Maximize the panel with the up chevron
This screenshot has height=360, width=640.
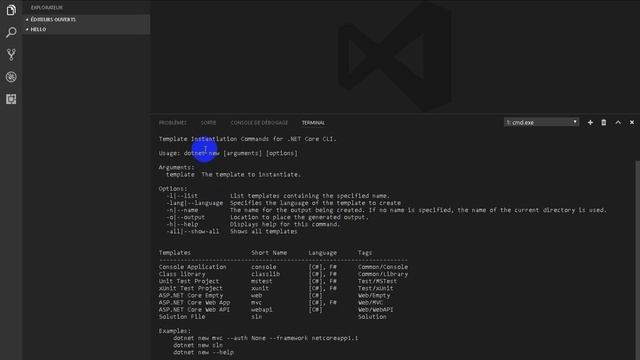point(618,122)
